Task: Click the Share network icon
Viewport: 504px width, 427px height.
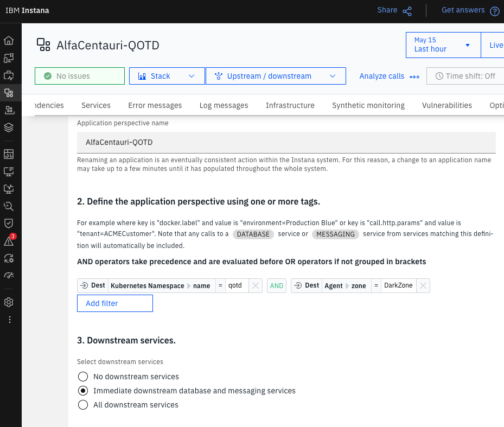Action: coord(407,11)
